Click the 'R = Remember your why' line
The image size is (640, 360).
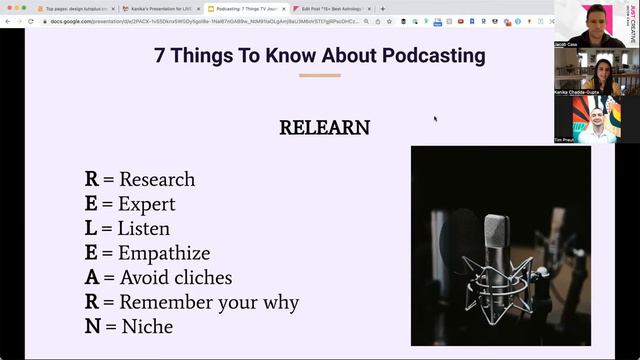pos(192,302)
